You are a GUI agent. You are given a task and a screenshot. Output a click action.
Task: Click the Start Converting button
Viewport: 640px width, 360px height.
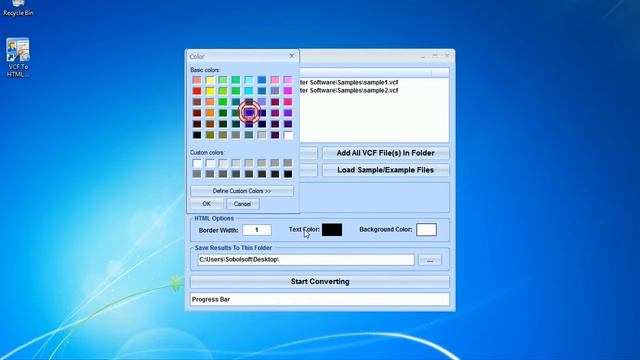point(320,282)
